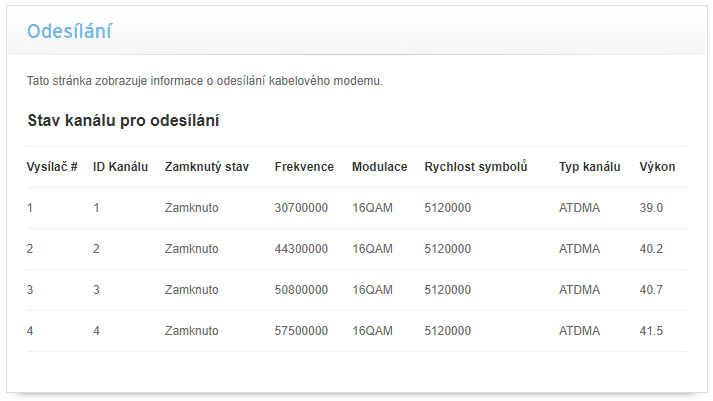Click the Zamknutý stav column header
Viewport: 713px width, 401px height.
206,167
